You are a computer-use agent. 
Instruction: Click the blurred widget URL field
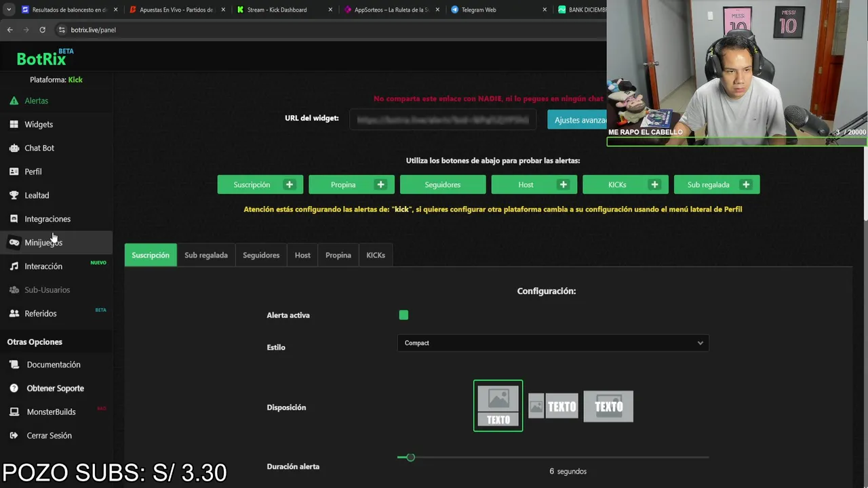click(x=443, y=120)
